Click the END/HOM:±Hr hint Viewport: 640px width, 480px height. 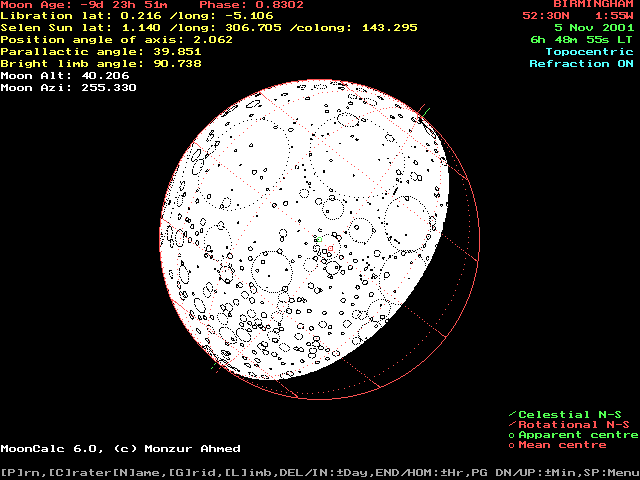(x=421, y=473)
